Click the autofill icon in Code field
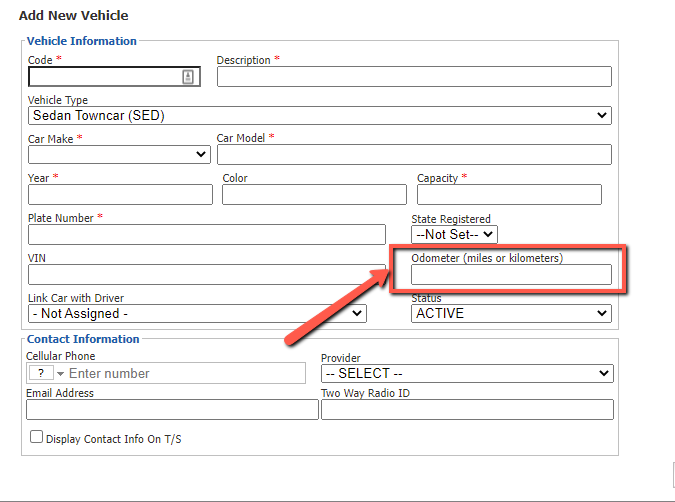The image size is (675, 502). click(188, 77)
